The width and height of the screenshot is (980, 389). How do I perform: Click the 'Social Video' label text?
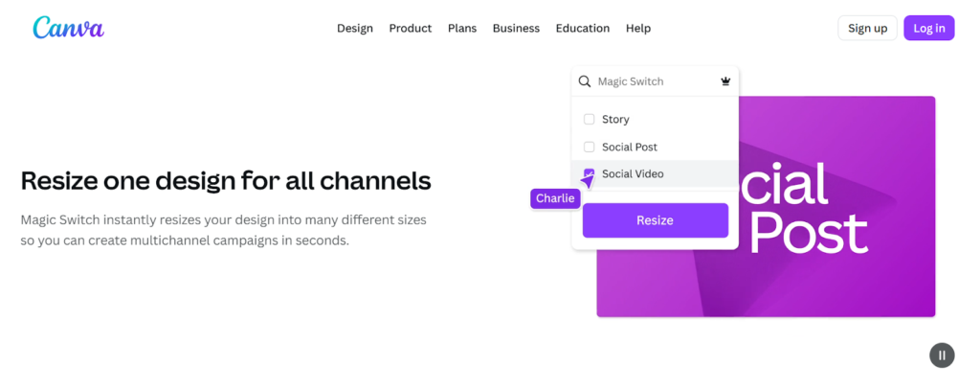click(x=633, y=173)
